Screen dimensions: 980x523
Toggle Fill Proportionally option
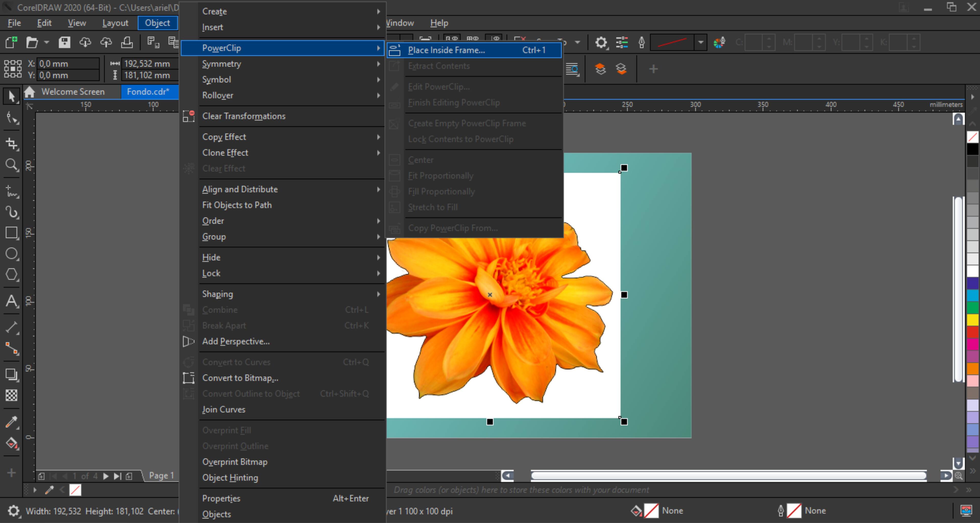tap(442, 191)
